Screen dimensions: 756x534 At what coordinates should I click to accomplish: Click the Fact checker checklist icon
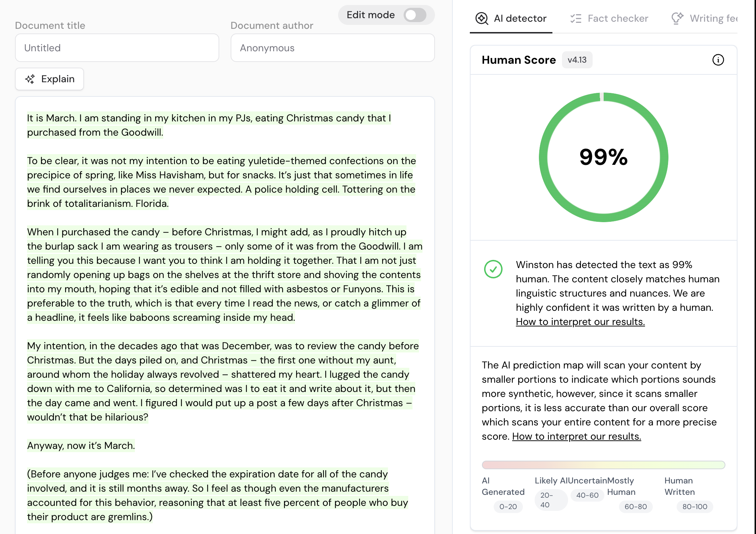click(576, 19)
